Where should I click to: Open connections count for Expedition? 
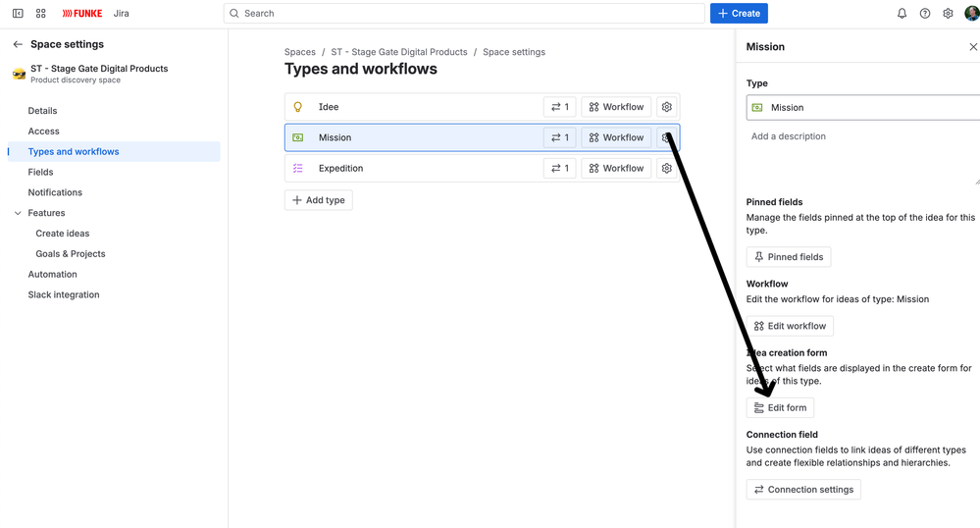pos(559,168)
